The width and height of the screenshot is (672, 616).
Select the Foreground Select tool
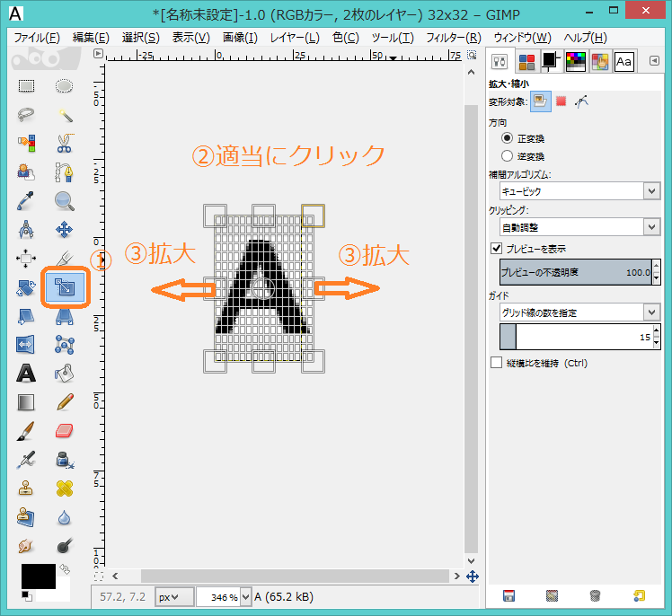pyautogui.click(x=26, y=172)
